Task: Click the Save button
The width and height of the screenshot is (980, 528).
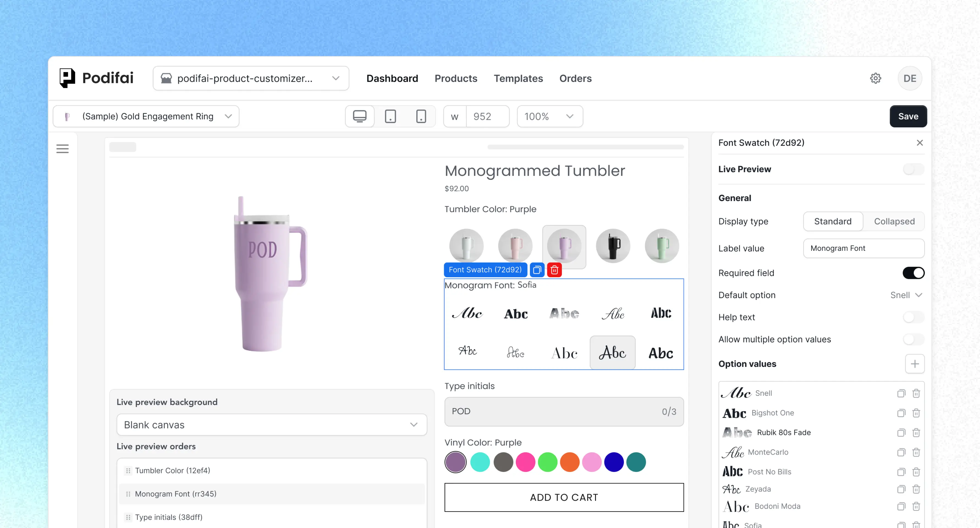Action: pos(908,116)
